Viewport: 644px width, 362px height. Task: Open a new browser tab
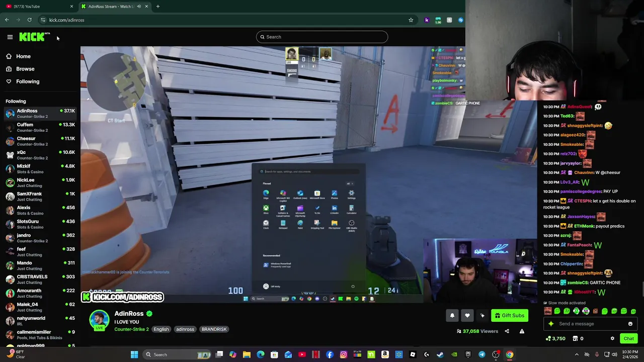click(x=157, y=7)
